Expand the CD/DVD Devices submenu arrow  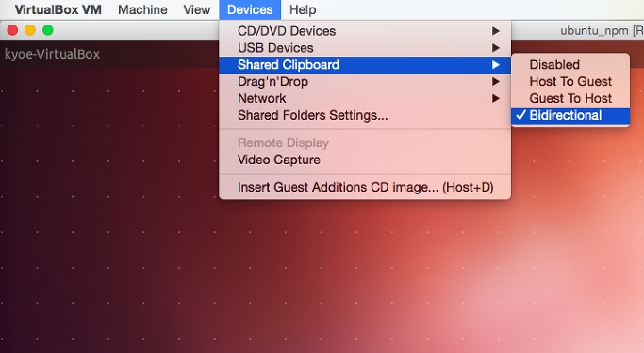click(496, 31)
